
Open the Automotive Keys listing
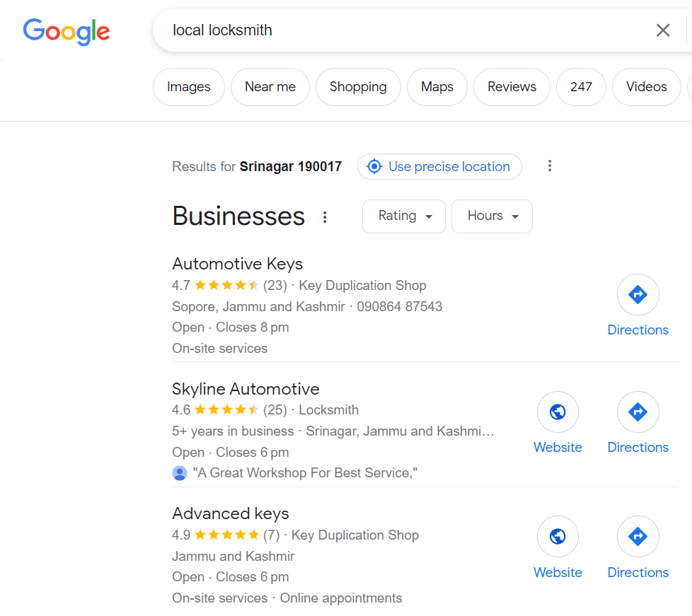(x=238, y=264)
